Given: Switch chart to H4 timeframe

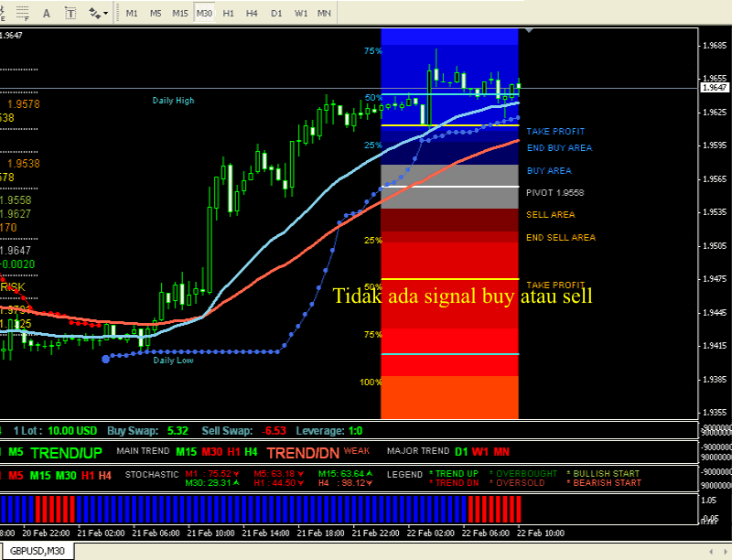Looking at the screenshot, I should point(253,14).
